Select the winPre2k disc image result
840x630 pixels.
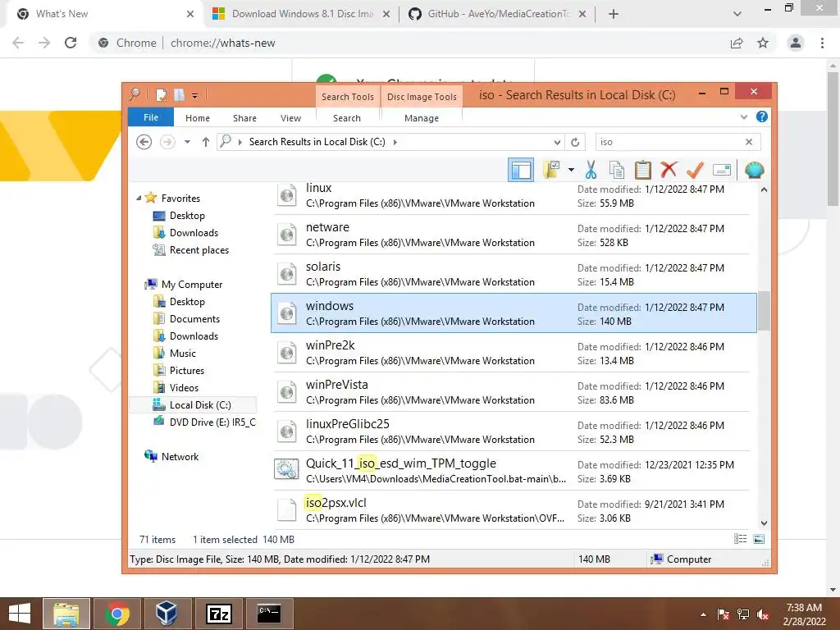coord(514,353)
